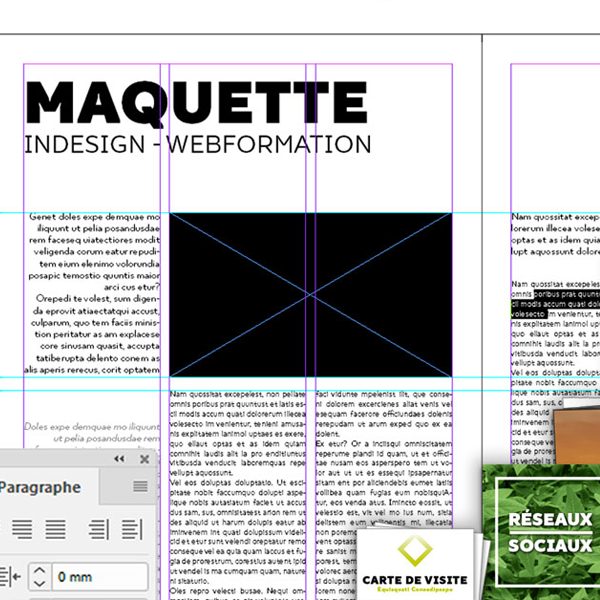The image size is (600, 600).
Task: Align text towards the spine
Action: [98, 529]
